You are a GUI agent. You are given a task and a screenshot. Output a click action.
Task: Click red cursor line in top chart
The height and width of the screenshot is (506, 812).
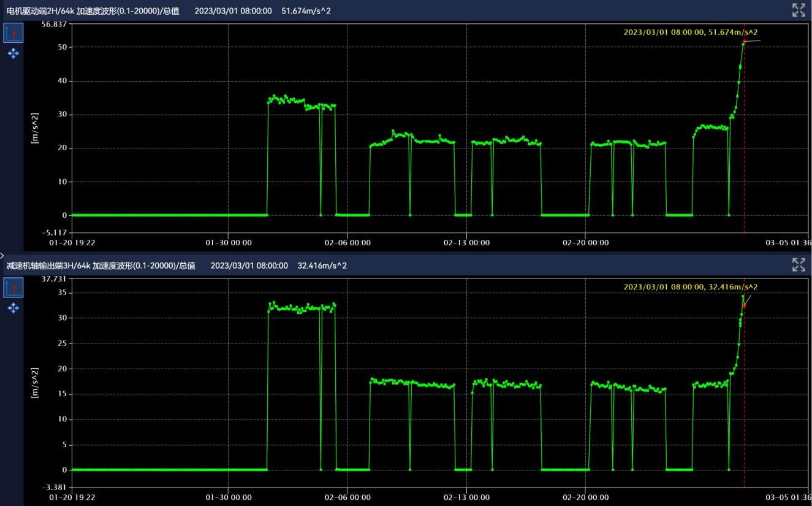(745, 153)
